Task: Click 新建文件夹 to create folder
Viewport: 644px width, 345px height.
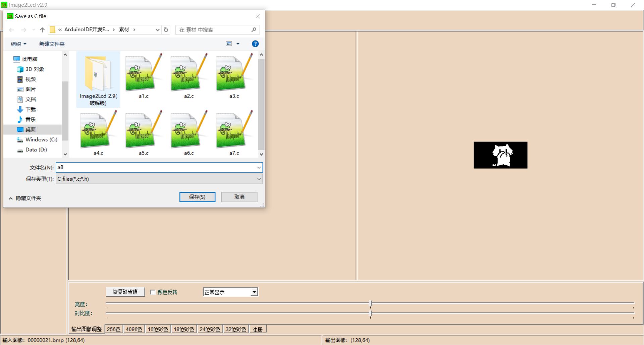Action: tap(52, 44)
